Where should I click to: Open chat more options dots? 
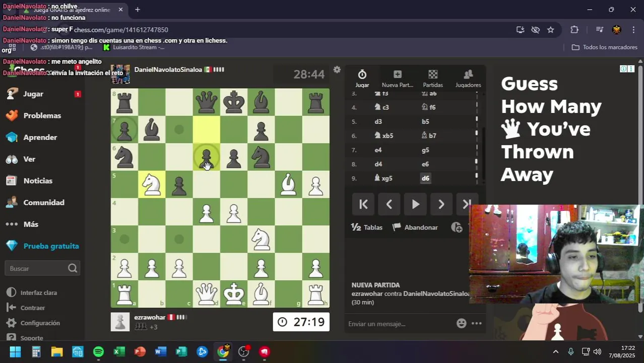(476, 324)
